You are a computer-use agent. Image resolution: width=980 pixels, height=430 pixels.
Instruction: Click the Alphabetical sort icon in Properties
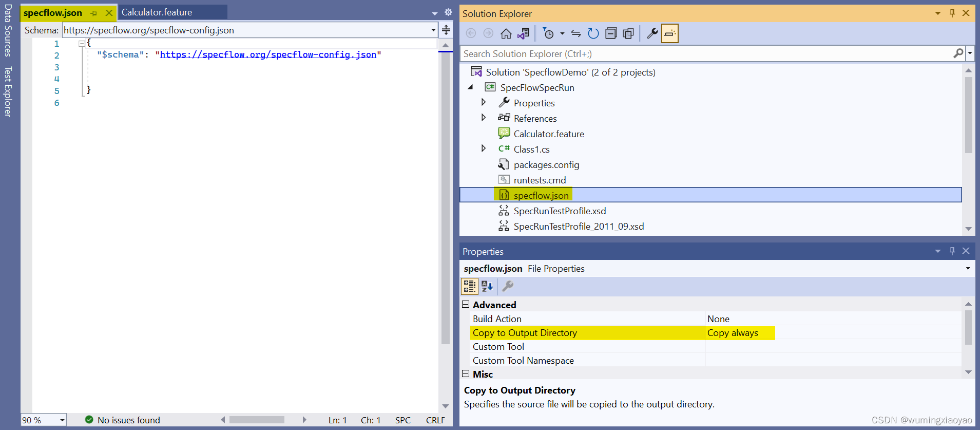[487, 286]
